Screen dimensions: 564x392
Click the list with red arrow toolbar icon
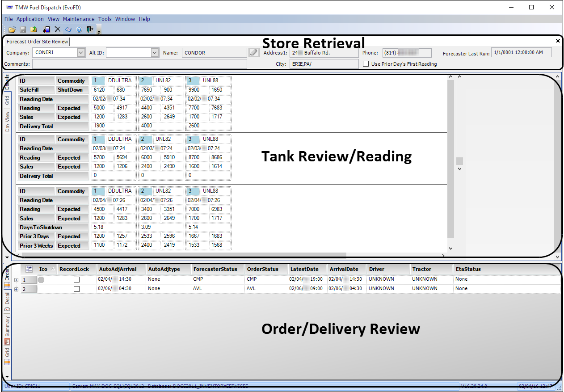coord(46,30)
